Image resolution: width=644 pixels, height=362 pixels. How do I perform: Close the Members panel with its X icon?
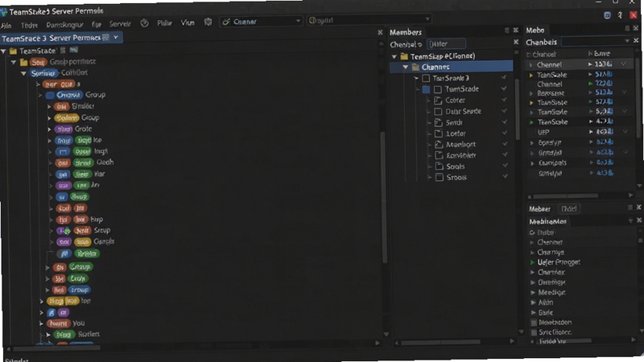point(516,31)
